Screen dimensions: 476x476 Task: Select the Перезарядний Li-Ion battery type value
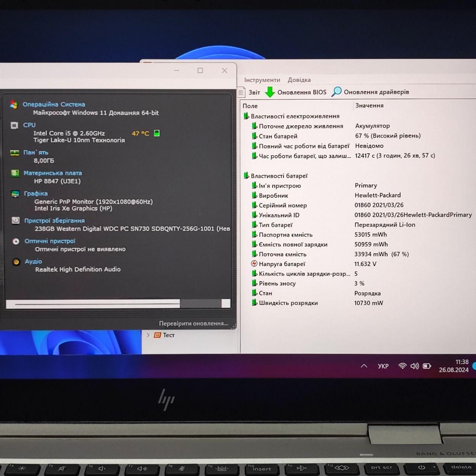click(385, 225)
